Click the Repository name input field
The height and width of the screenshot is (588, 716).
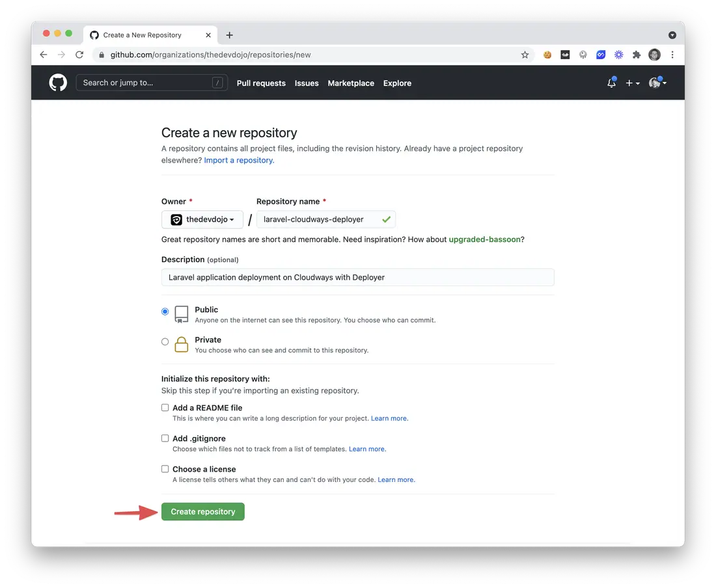click(x=326, y=219)
